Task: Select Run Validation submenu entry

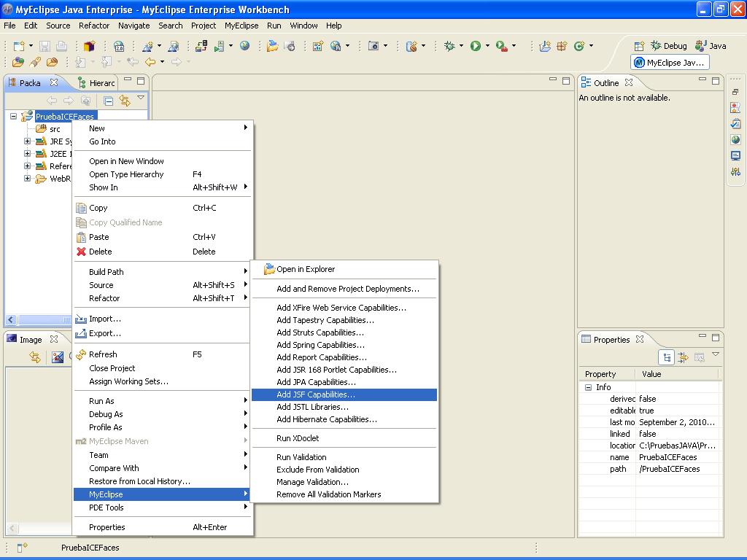Action: 344,458
